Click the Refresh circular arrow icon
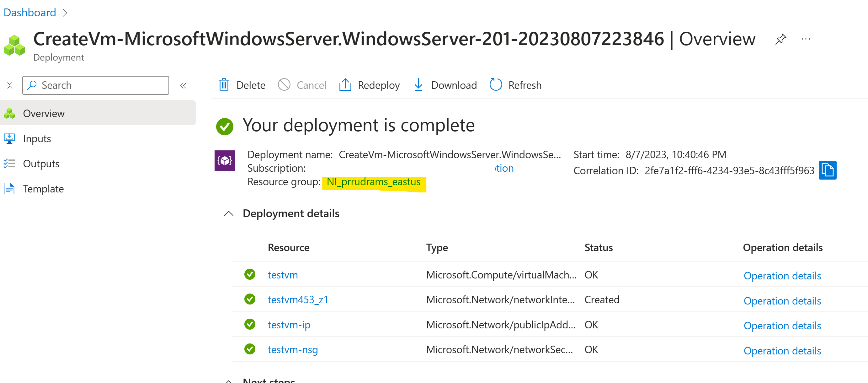868x383 pixels. coord(496,85)
